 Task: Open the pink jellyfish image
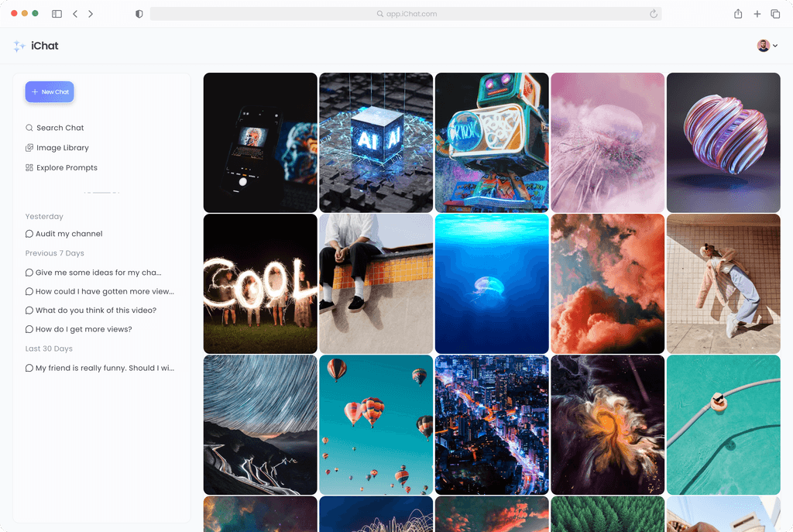pyautogui.click(x=608, y=142)
